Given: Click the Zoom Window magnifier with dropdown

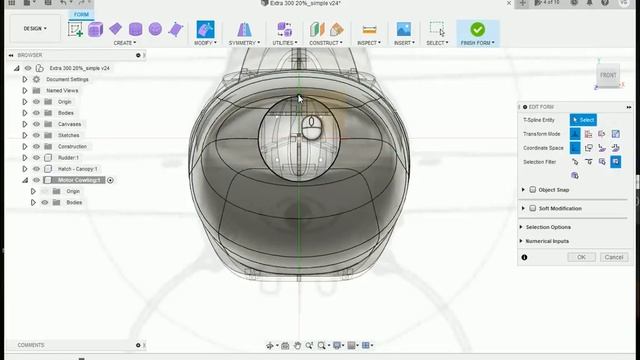Looking at the screenshot, I should 322,346.
